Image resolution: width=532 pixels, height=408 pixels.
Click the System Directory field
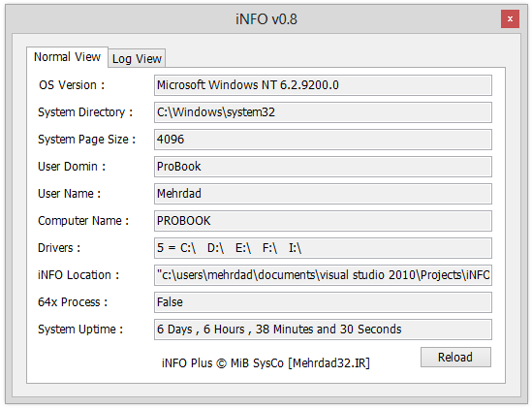coord(323,112)
